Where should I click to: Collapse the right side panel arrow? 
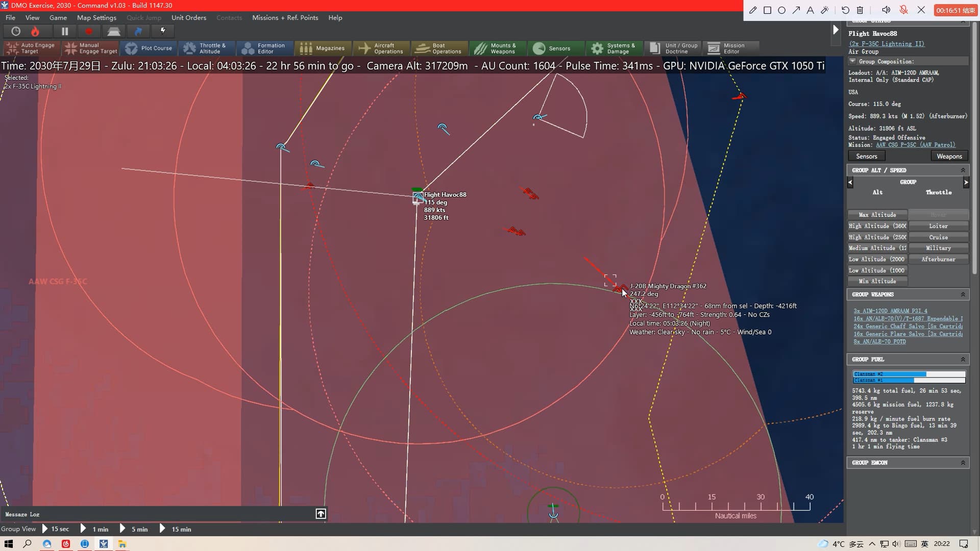pos(836,30)
